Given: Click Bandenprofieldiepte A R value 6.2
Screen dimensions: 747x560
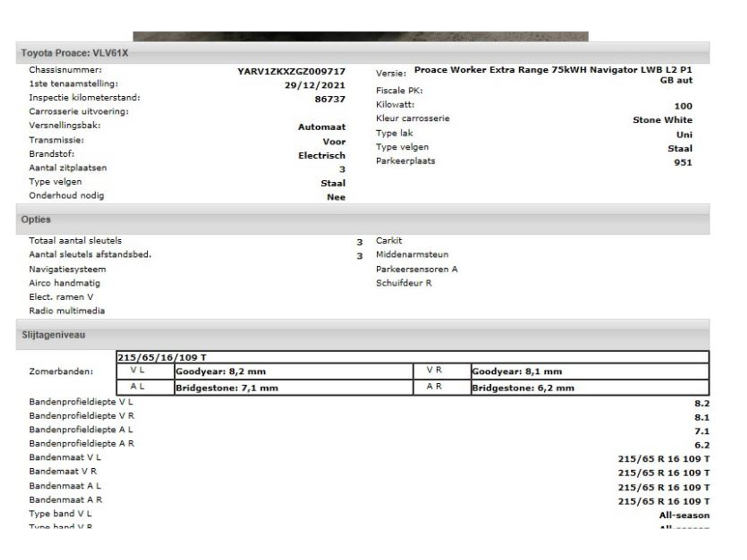Looking at the screenshot, I should 702,445.
